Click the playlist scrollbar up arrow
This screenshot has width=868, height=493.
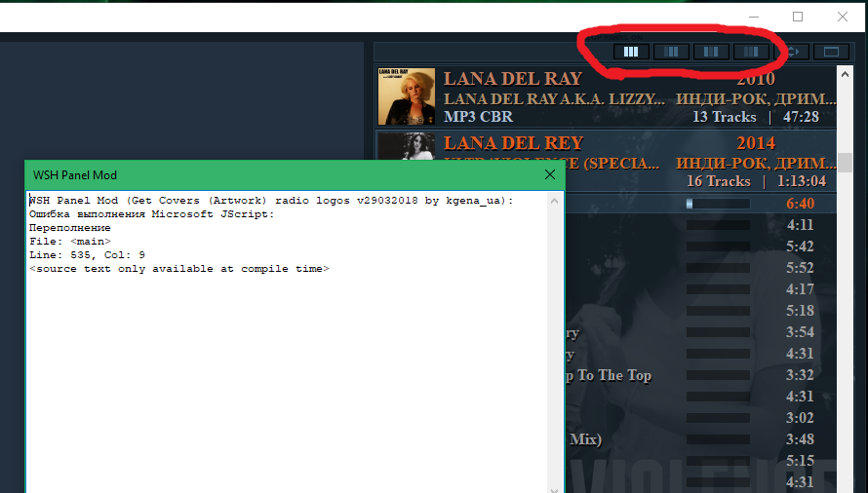845,74
